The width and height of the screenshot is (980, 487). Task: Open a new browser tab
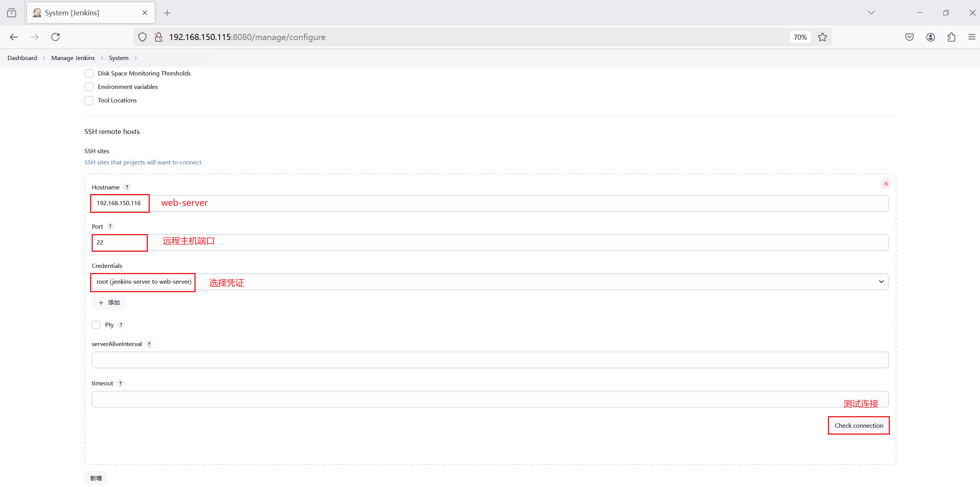[167, 13]
